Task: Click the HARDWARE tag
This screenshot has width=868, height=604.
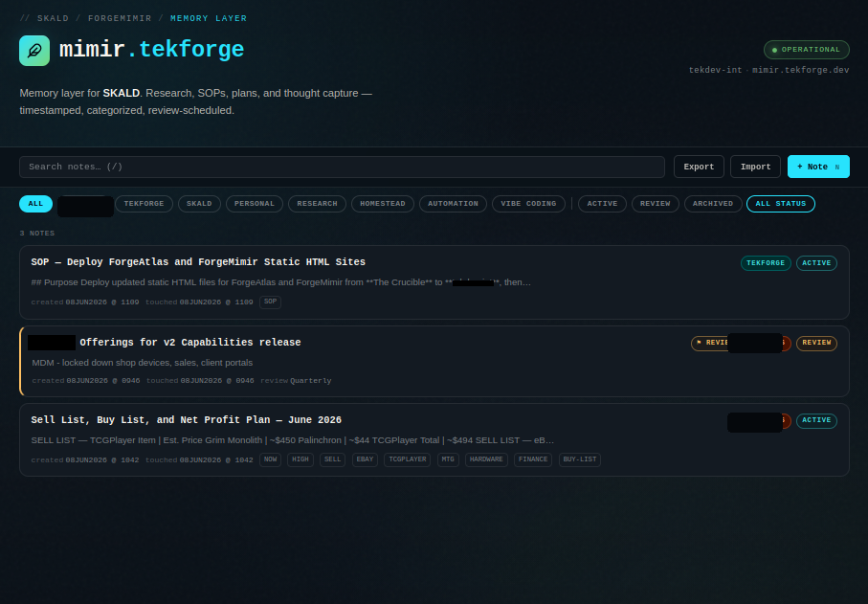Action: pyautogui.click(x=486, y=460)
